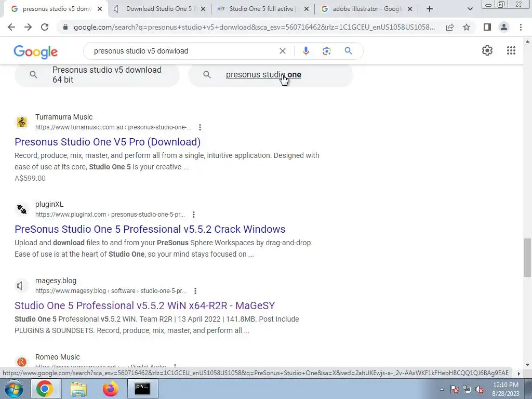
Task: Click the network tray icon
Action: click(x=467, y=390)
